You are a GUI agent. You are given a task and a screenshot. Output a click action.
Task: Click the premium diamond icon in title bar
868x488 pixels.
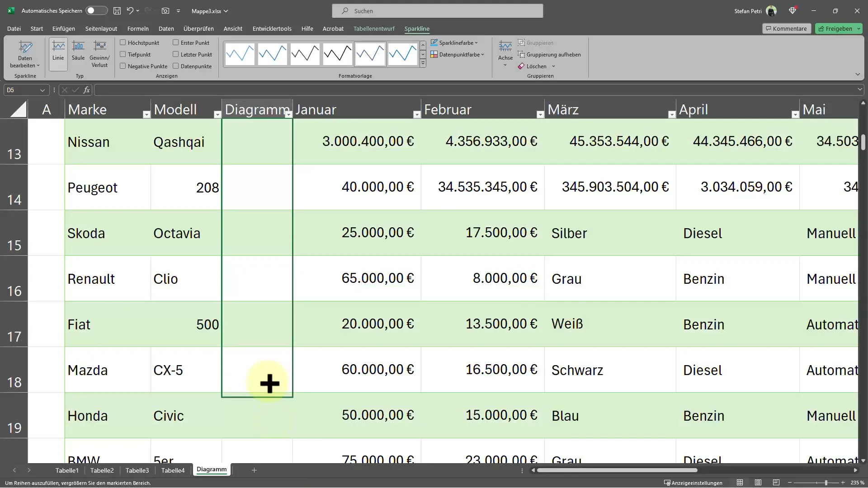(x=793, y=11)
